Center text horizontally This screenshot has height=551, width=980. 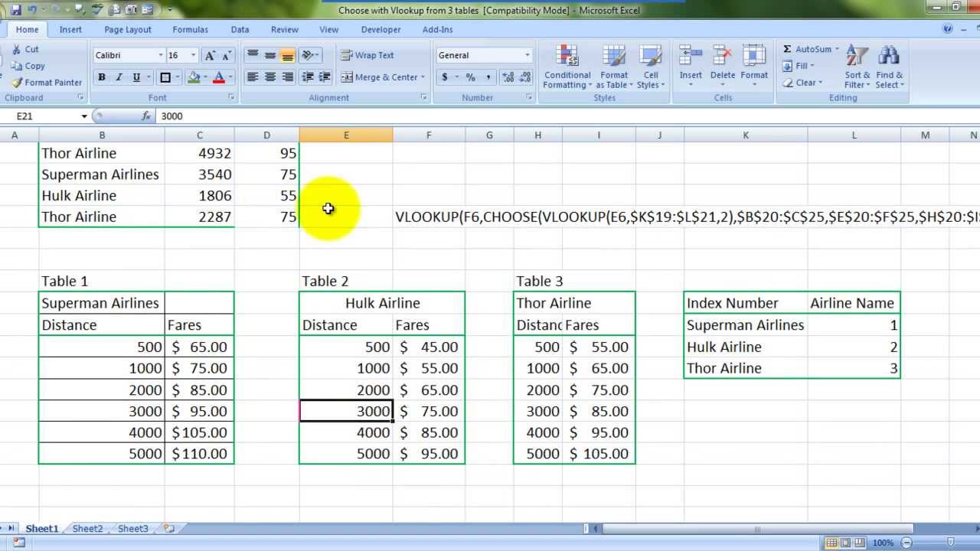coord(270,77)
